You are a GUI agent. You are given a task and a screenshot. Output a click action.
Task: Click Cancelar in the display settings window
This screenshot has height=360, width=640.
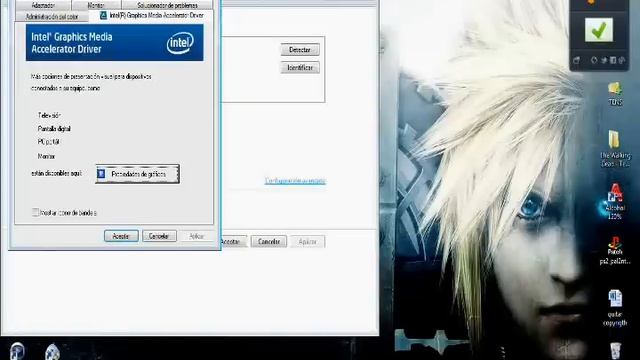click(x=269, y=242)
